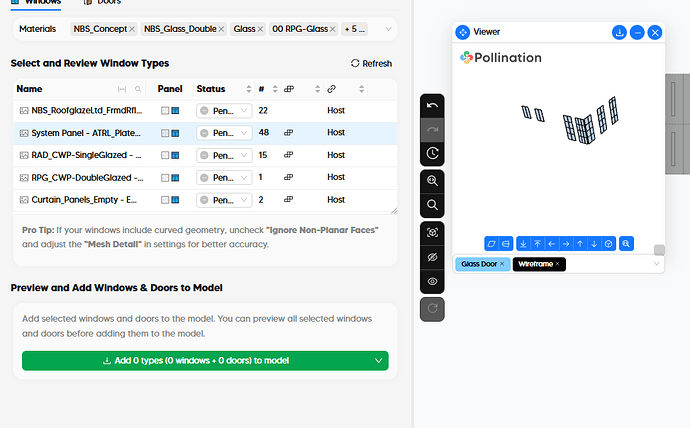
Task: Remove the Wireframe viewer tag
Action: click(x=557, y=264)
